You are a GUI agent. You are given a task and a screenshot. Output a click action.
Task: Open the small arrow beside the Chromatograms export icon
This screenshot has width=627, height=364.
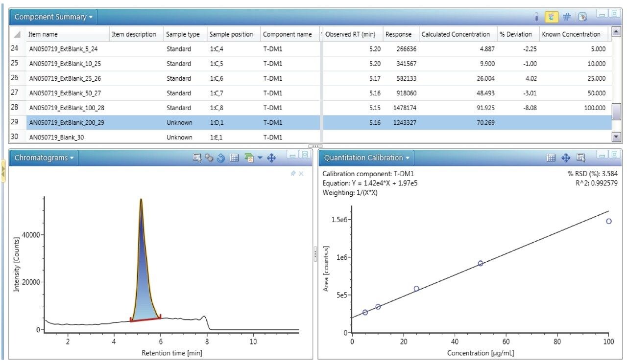pos(260,158)
